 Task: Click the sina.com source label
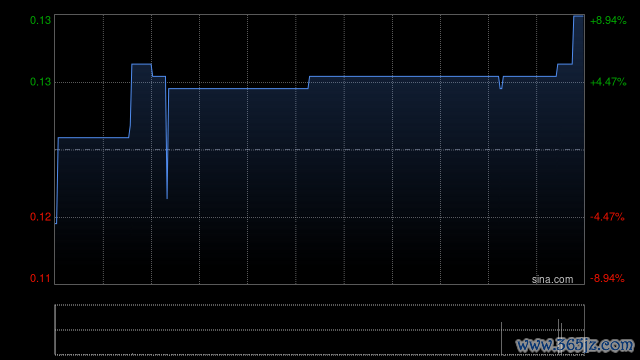point(552,280)
